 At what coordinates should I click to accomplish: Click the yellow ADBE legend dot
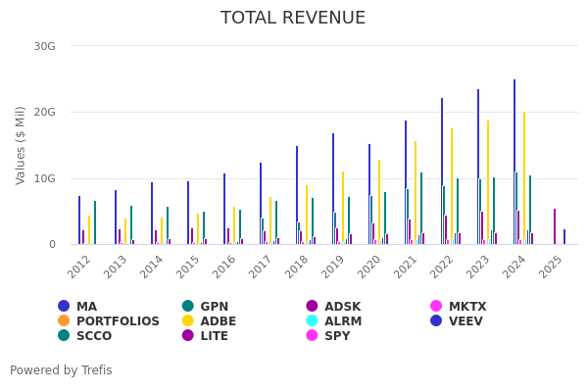click(x=187, y=321)
